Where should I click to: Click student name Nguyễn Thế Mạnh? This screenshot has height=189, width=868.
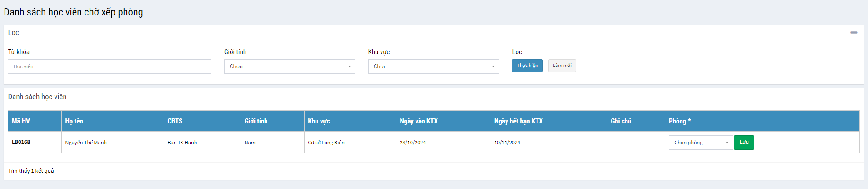(x=86, y=143)
